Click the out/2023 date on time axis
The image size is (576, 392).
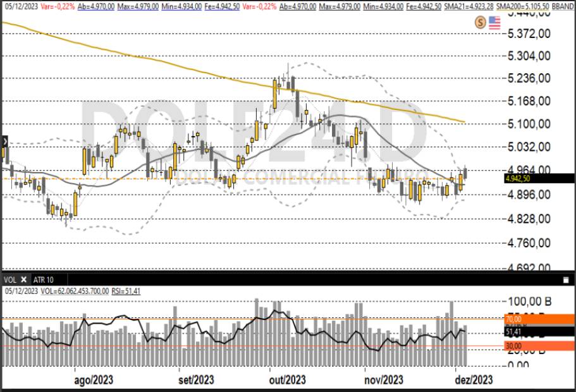[x=287, y=379]
